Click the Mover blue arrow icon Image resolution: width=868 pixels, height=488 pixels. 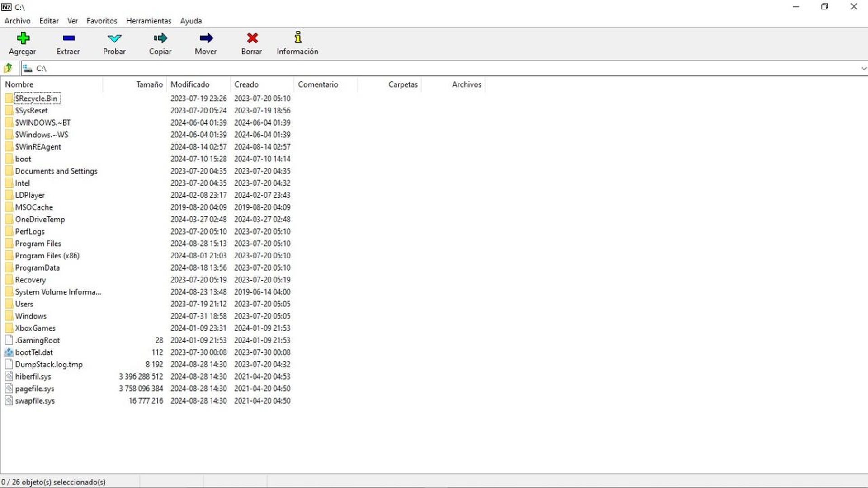pos(206,38)
